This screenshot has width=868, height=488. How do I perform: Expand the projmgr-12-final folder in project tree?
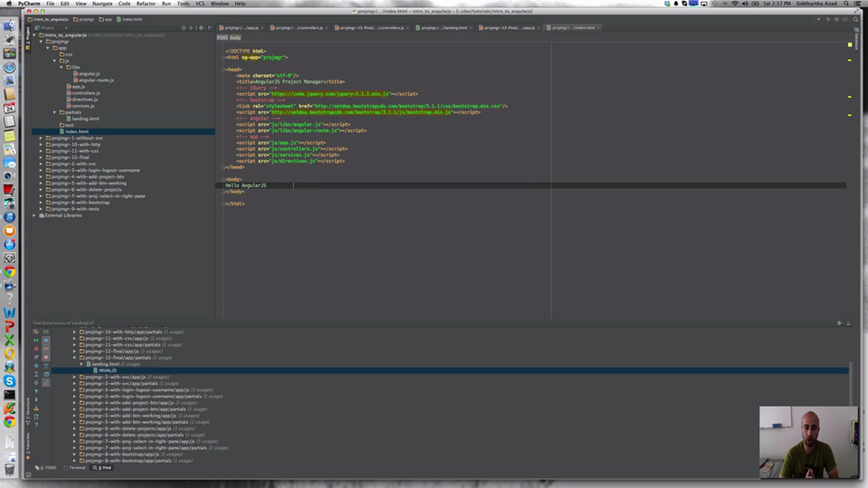41,157
